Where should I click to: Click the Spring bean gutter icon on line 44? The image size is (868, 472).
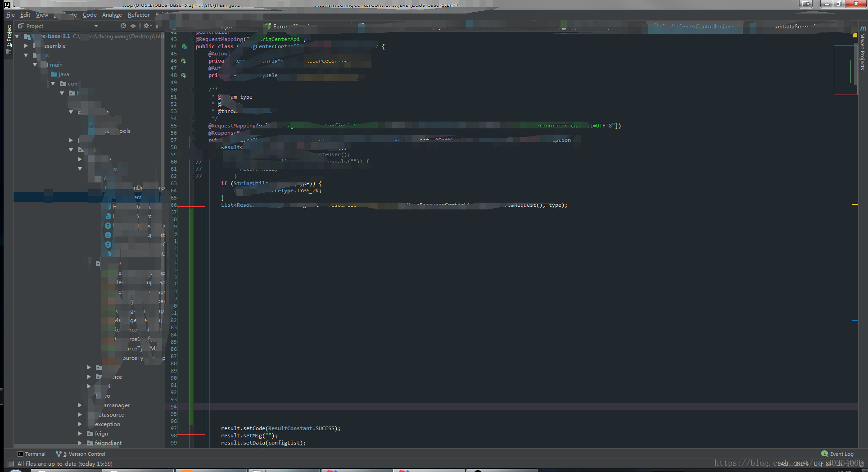pyautogui.click(x=184, y=46)
